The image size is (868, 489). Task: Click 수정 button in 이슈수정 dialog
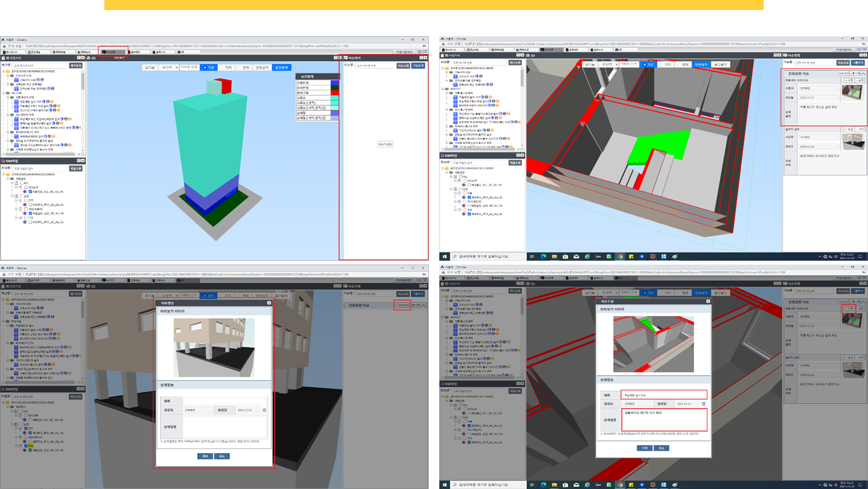coord(645,448)
